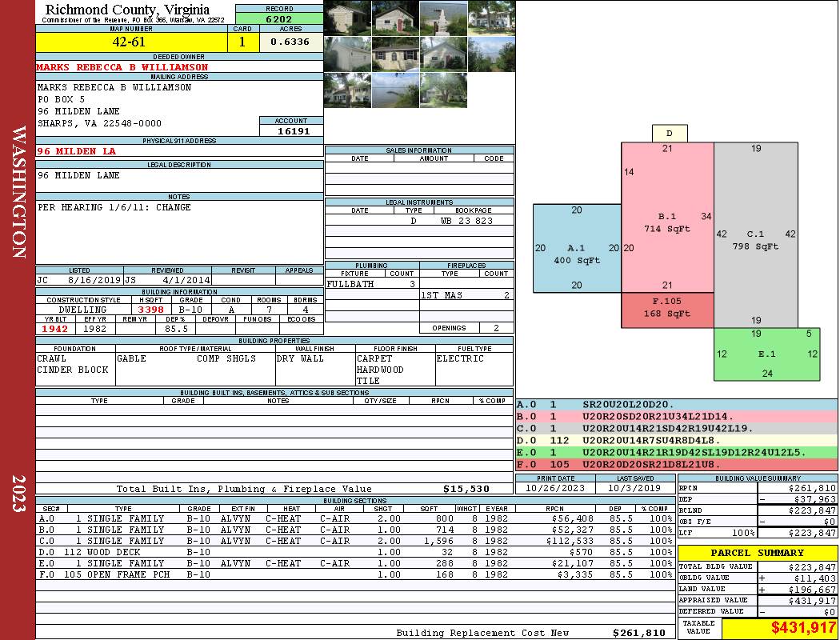Viewport: 840px width, 640px height.
Task: Click fuel type 'ELECTRIC'
Action: 460,358
